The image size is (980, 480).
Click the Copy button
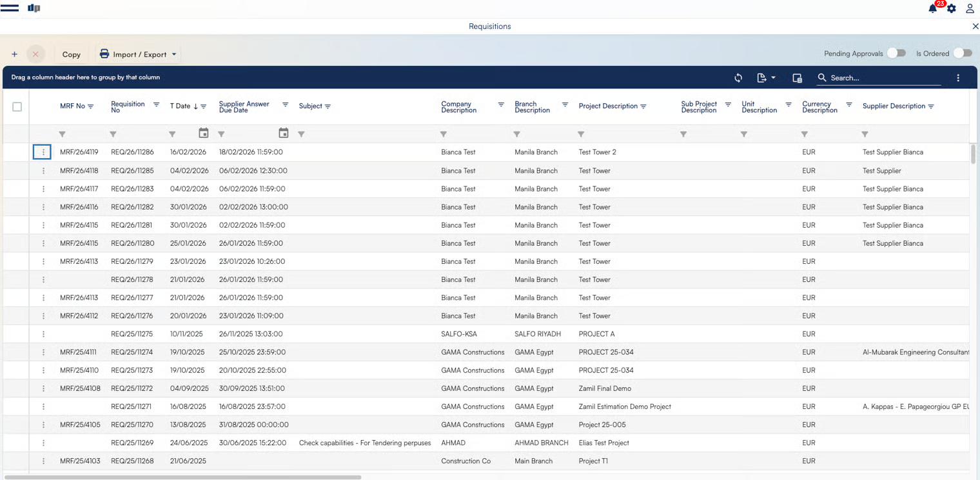71,54
